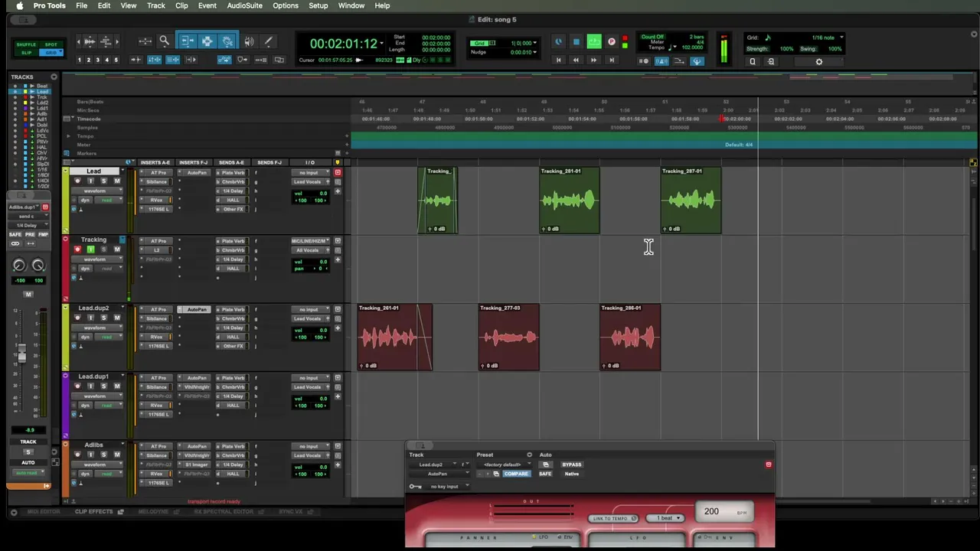This screenshot has width=980, height=551.
Task: Select the Grabber hand tool
Action: (x=227, y=41)
